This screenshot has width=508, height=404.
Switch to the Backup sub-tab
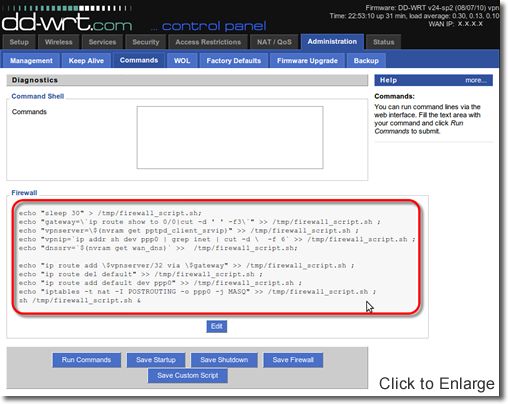coord(366,61)
